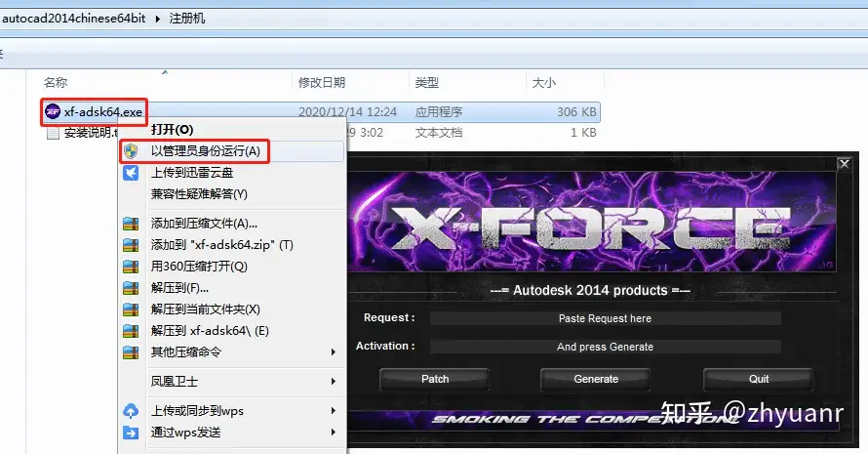This screenshot has height=454, width=868.
Task: Choose 解压到当前文件夹(X) menu entry
Action: 206,310
